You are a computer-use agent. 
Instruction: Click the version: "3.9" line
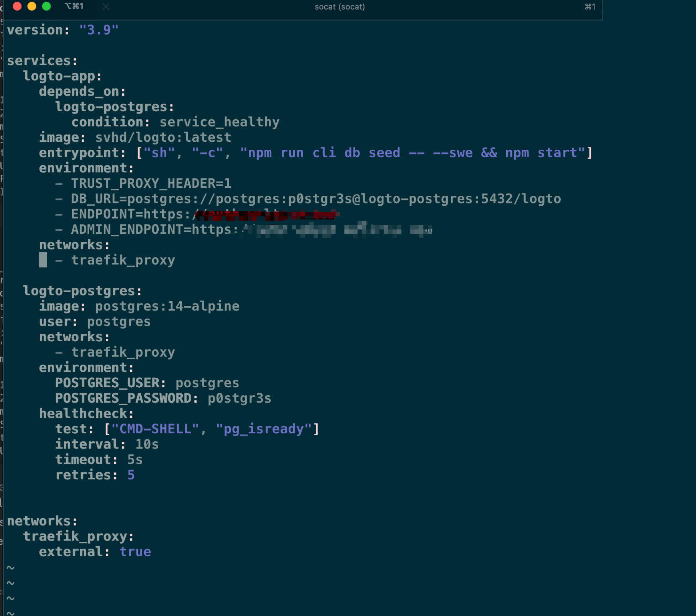[63, 30]
